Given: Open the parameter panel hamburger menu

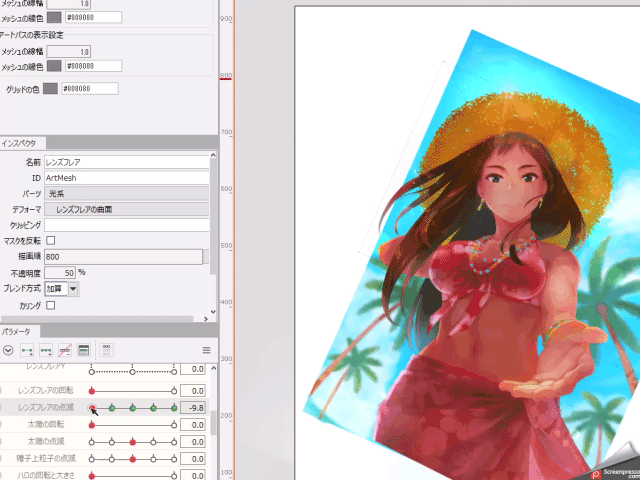Looking at the screenshot, I should coord(207,350).
